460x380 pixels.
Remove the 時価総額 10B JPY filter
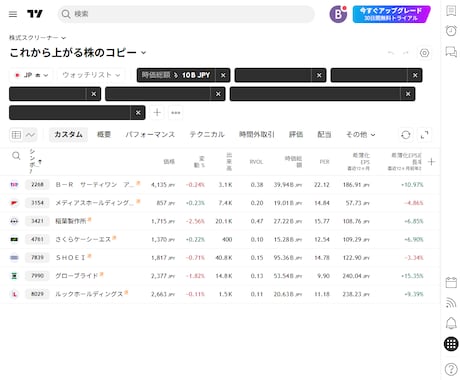223,75
